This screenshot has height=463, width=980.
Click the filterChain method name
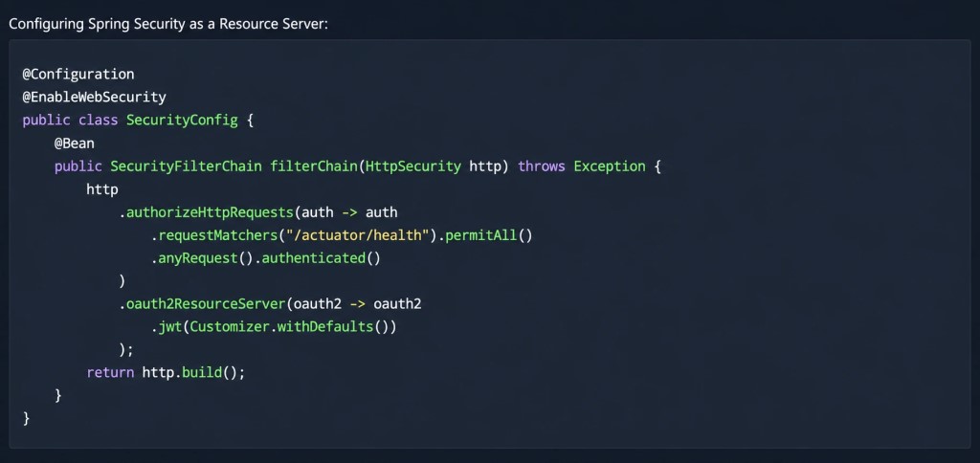(314, 166)
